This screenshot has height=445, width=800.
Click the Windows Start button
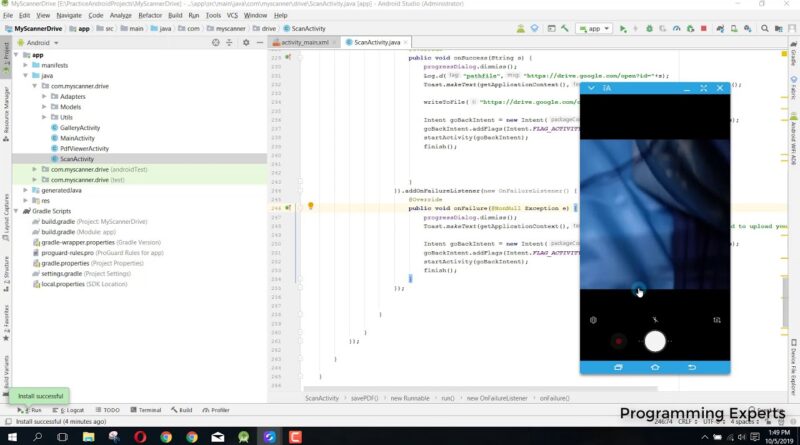click(x=11, y=437)
